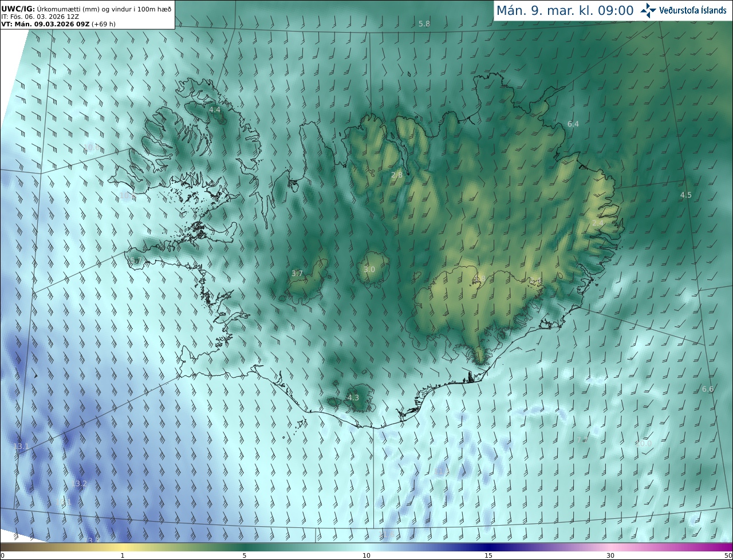Click the 4.3 value on the southern glacier
733x560 pixels.
(353, 397)
